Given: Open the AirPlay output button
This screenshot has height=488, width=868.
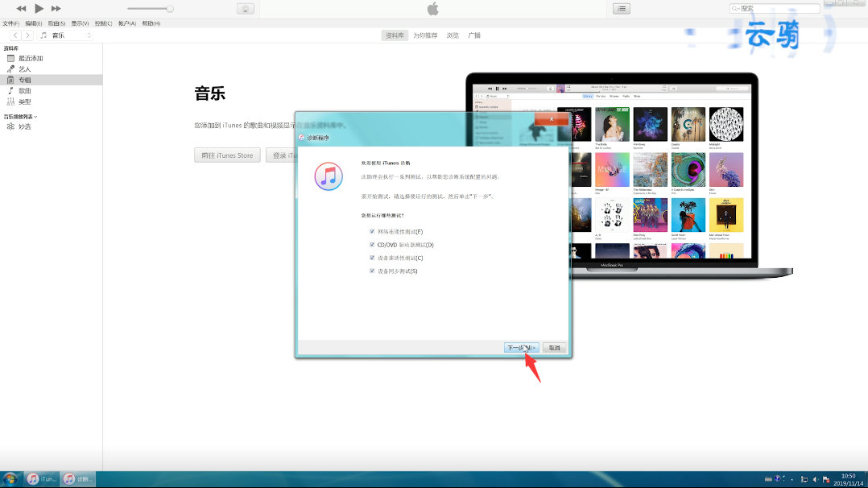Looking at the screenshot, I should coord(246,8).
